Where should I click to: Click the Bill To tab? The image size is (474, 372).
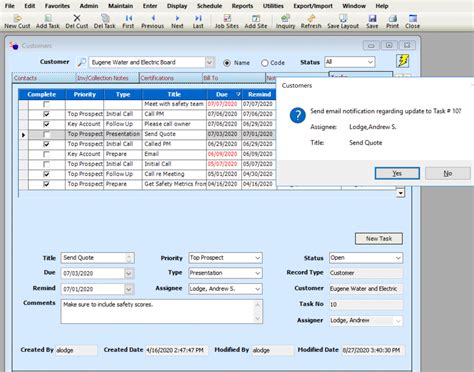click(234, 78)
